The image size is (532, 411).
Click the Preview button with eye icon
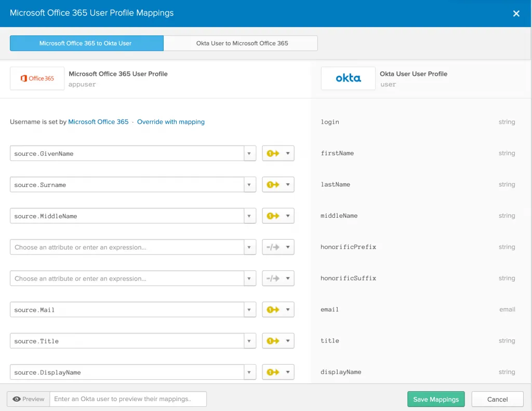point(29,399)
